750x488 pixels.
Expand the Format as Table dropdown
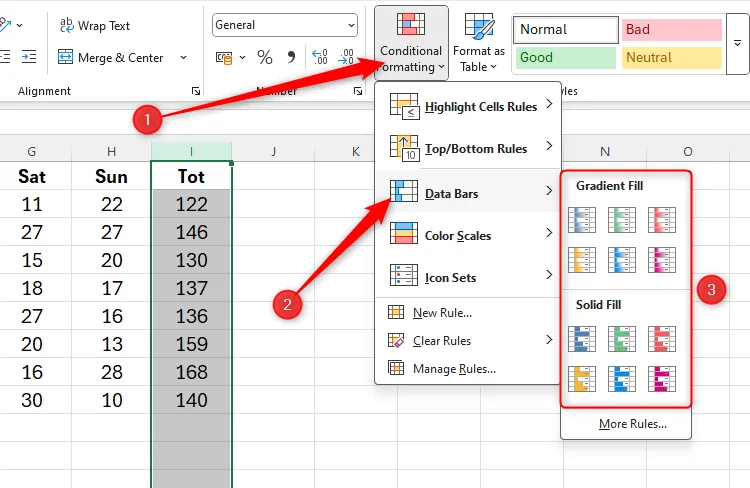479,43
